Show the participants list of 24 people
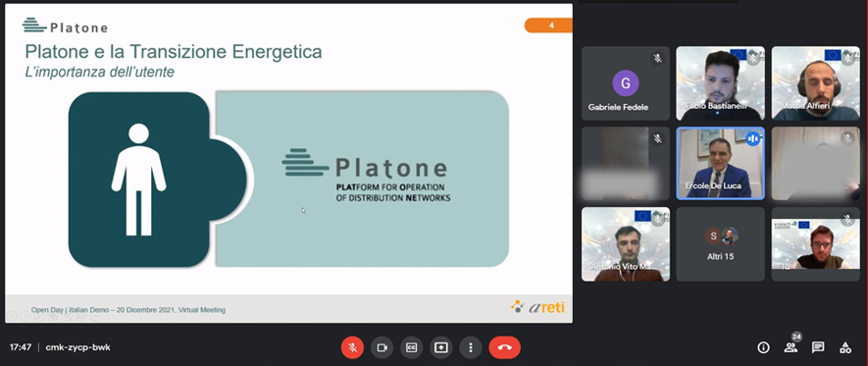The height and width of the screenshot is (366, 868). pyautogui.click(x=791, y=347)
